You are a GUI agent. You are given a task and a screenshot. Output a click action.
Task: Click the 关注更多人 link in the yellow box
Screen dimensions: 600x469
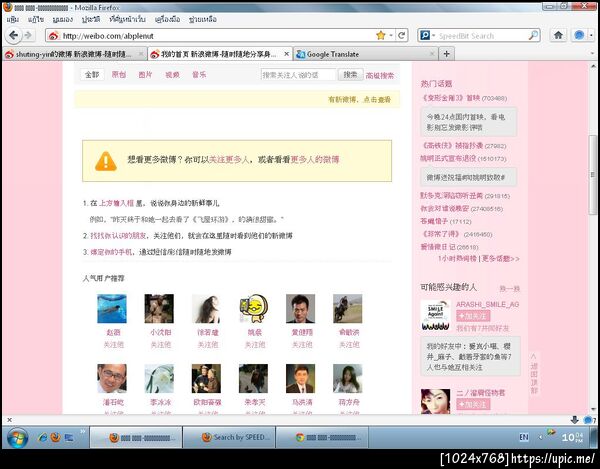[229, 160]
